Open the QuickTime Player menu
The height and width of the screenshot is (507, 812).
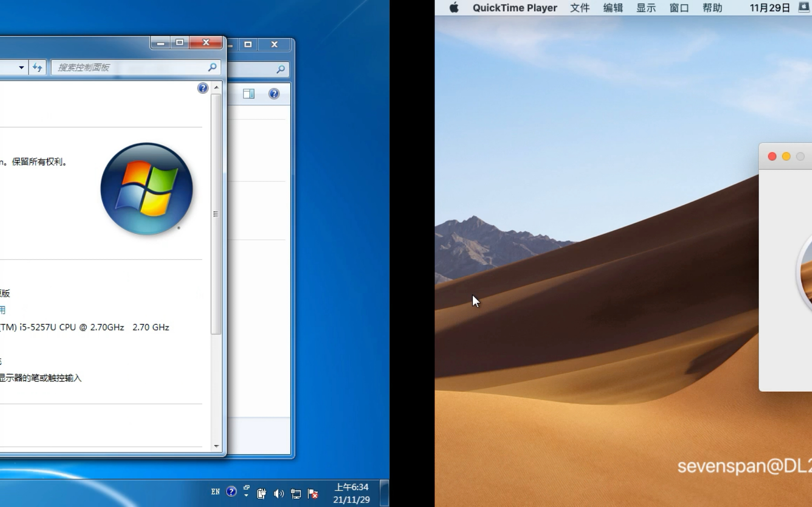tap(515, 7)
